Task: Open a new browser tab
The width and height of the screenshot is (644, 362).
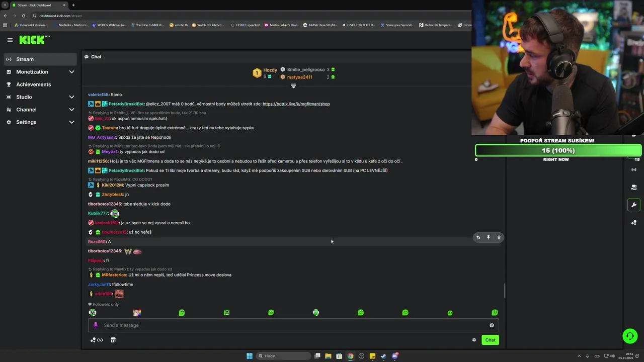Action: point(73,5)
